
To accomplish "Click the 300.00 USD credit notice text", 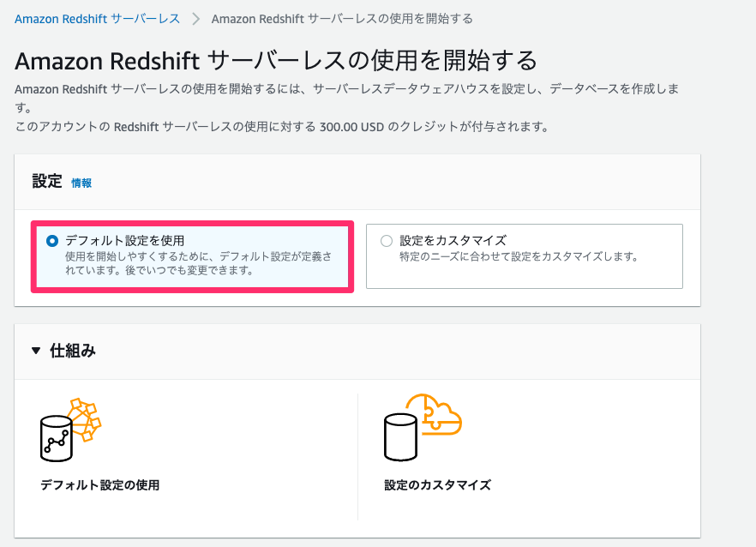I will (282, 127).
